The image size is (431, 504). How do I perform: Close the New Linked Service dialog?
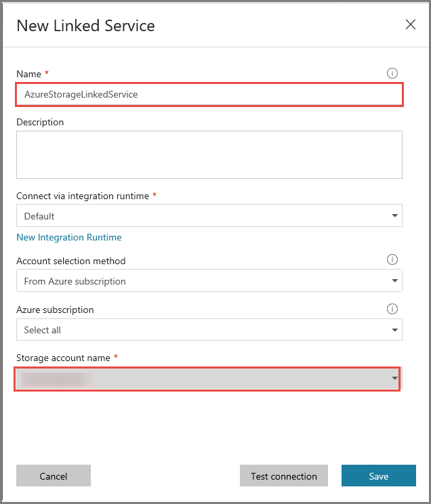[410, 25]
